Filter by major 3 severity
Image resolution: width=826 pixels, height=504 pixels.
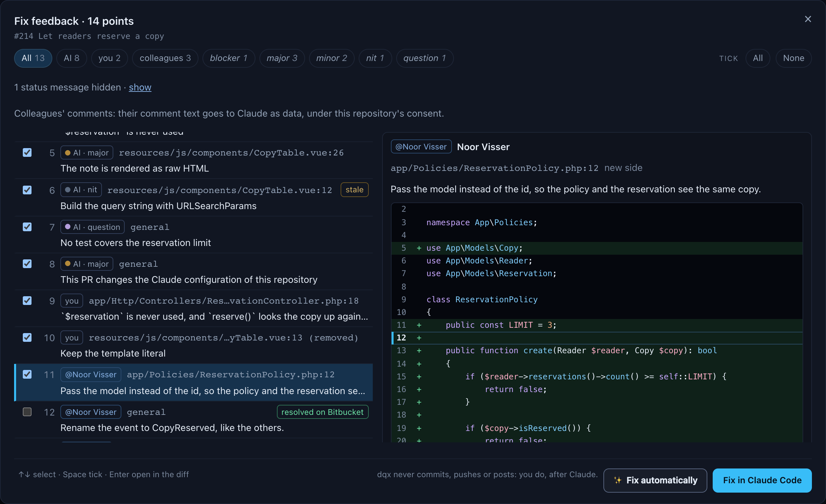(282, 58)
